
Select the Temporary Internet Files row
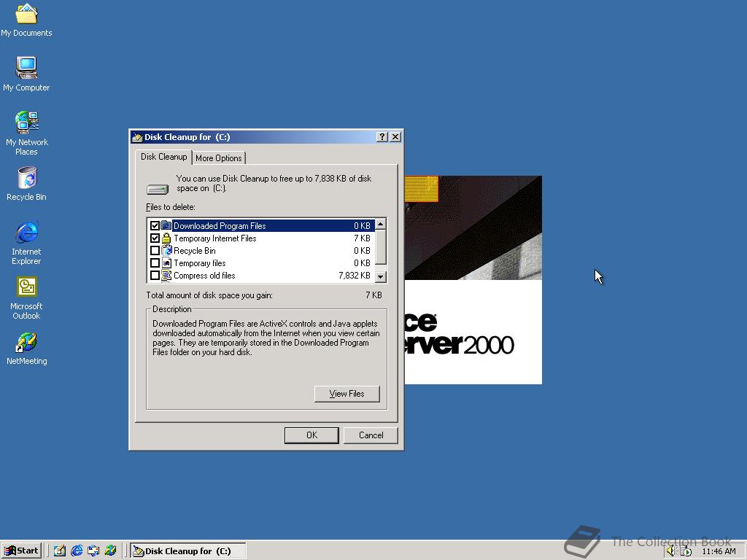click(x=262, y=238)
